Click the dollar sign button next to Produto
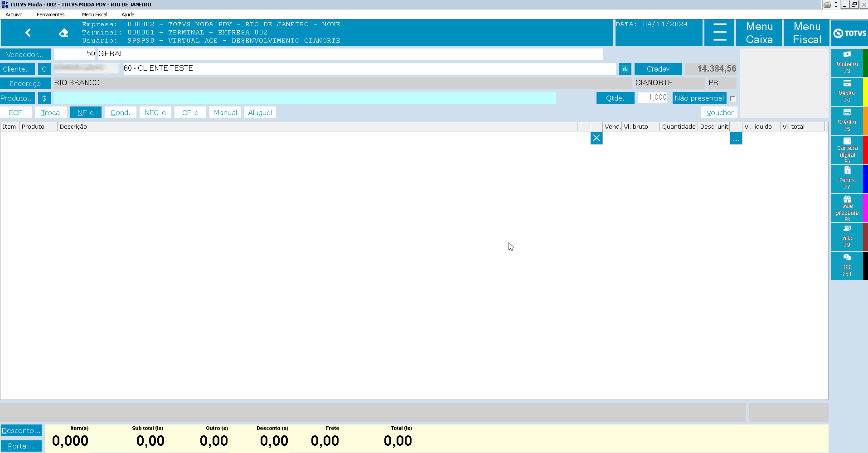 tap(44, 98)
